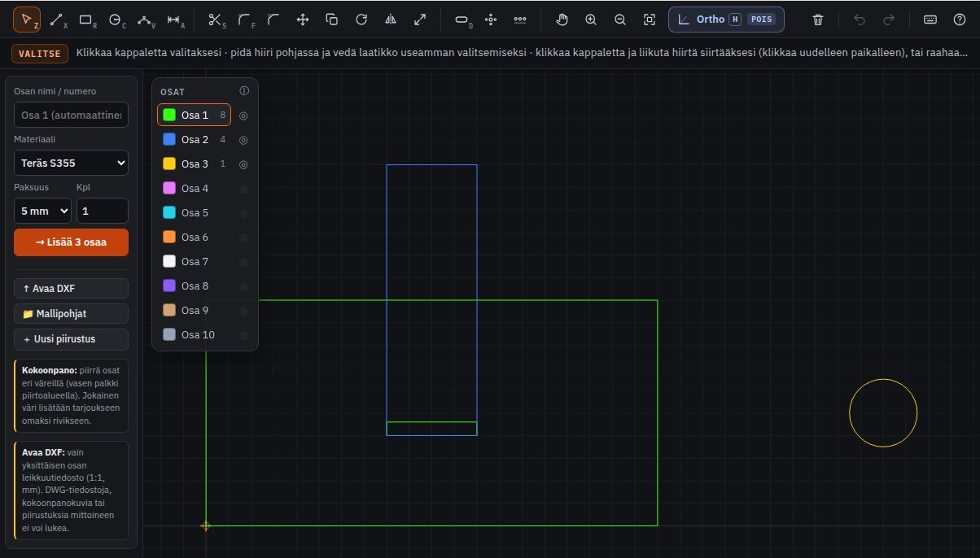Select Osa 7 in the parts list
Screen dimensions: 980x558
pos(195,262)
